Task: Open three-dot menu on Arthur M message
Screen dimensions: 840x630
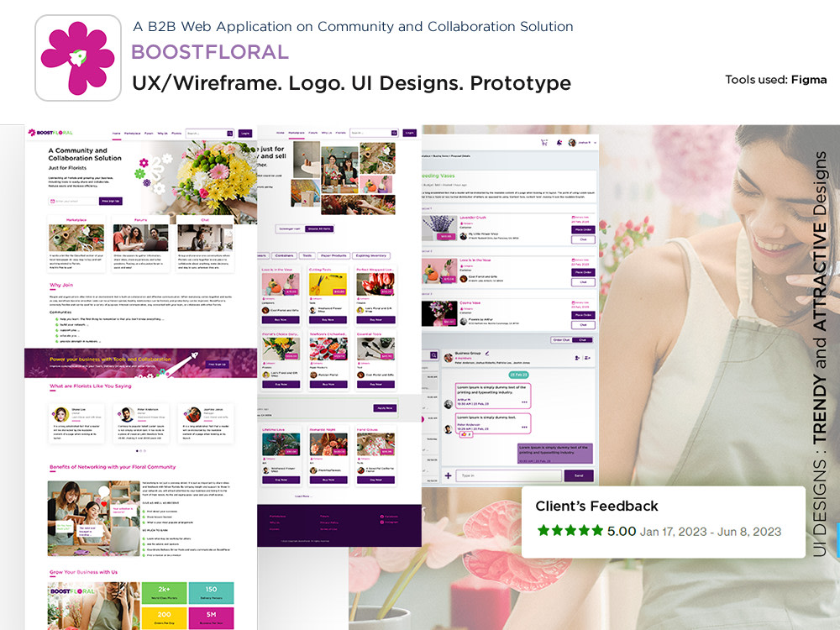Action: tap(524, 402)
